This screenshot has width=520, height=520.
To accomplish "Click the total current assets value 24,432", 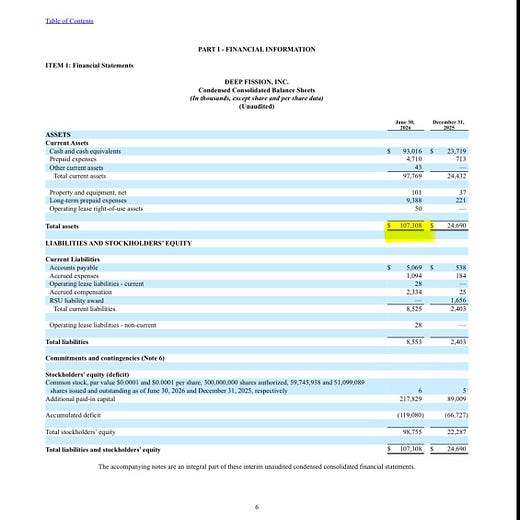I will (x=457, y=176).
